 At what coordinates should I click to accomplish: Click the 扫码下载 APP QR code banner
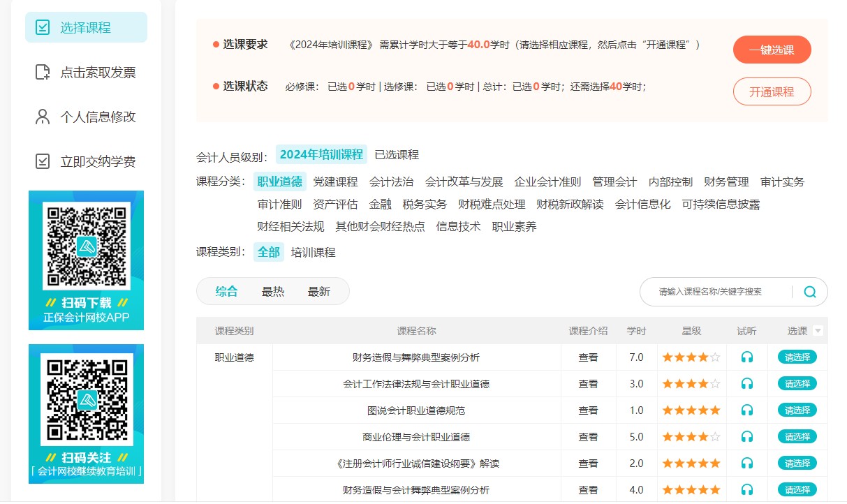point(86,260)
